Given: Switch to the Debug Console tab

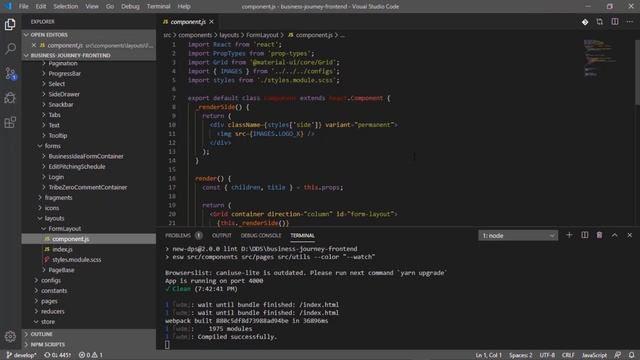Looking at the screenshot, I should (261, 236).
